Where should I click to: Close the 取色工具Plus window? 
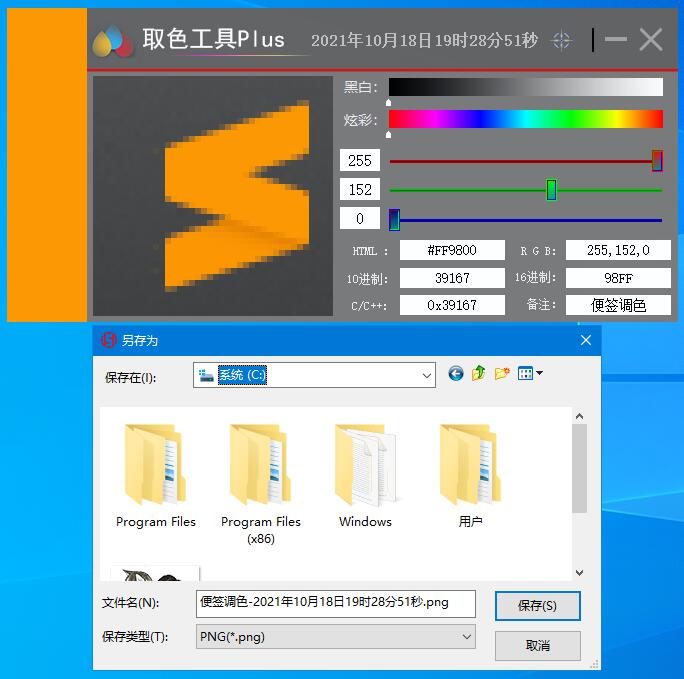point(651,40)
